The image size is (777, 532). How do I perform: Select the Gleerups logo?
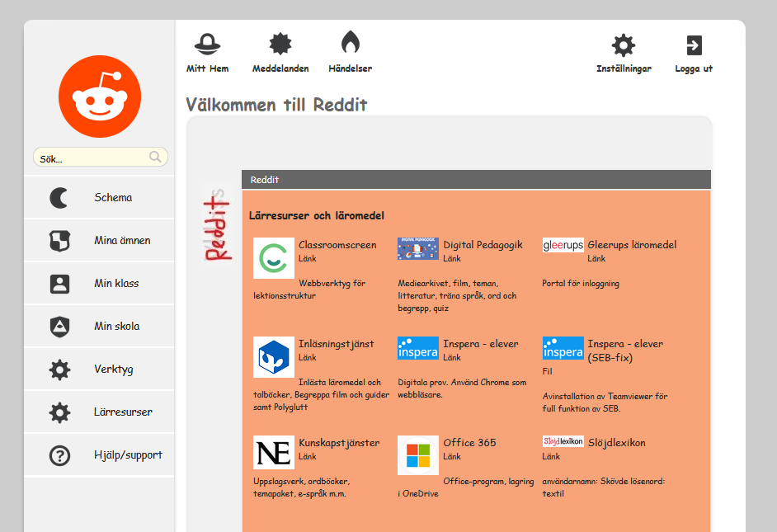(563, 245)
